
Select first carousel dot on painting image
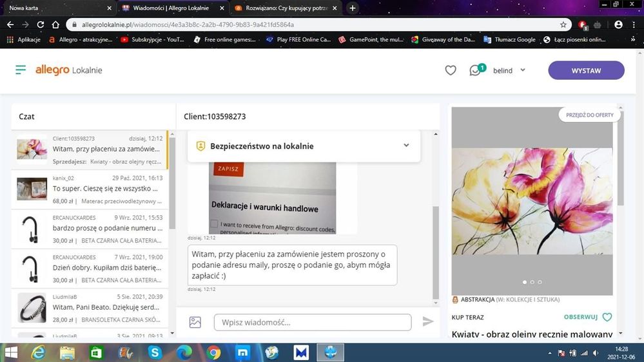[x=525, y=282]
